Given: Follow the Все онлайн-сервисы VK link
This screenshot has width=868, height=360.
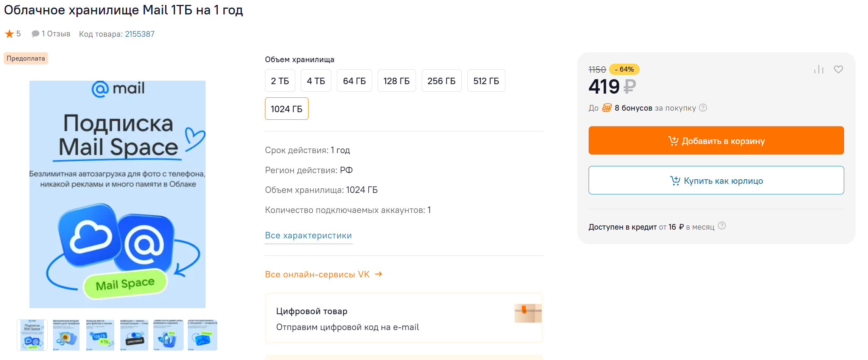Looking at the screenshot, I should coord(324,274).
